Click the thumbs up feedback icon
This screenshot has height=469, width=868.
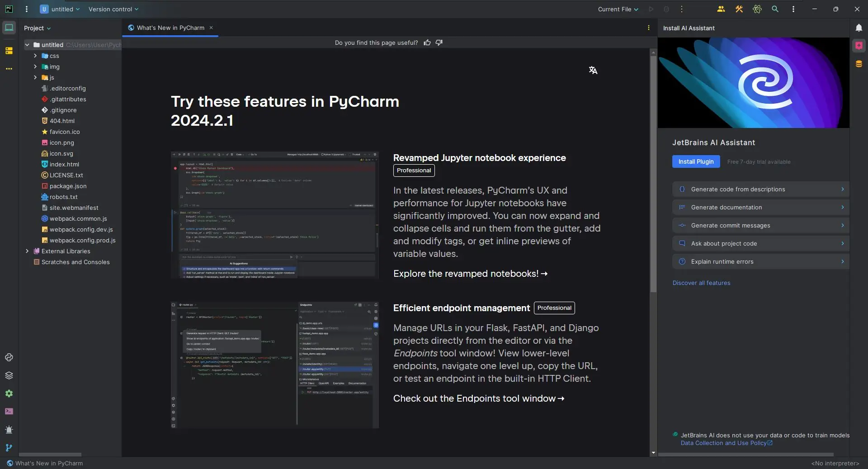coord(427,43)
